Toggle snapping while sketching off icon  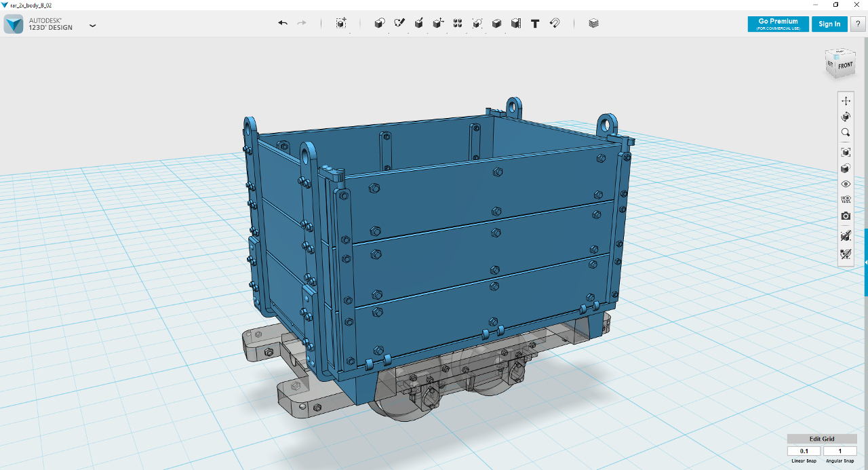(846, 236)
